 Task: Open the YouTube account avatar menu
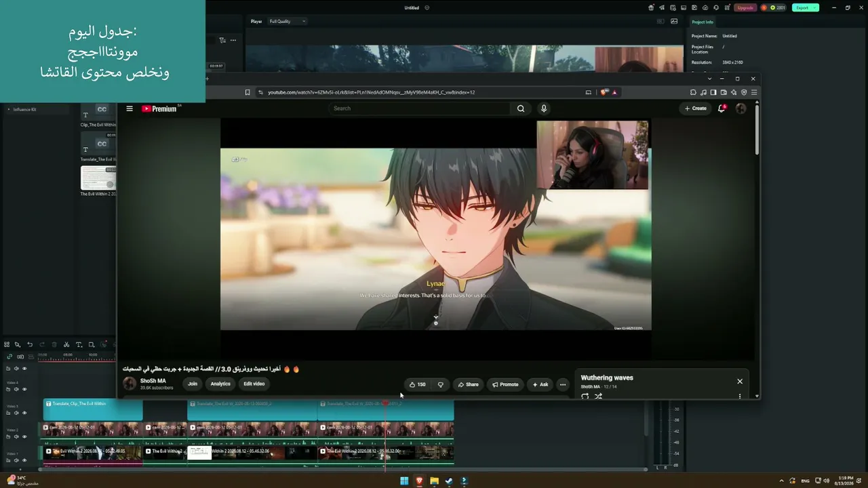pos(741,108)
